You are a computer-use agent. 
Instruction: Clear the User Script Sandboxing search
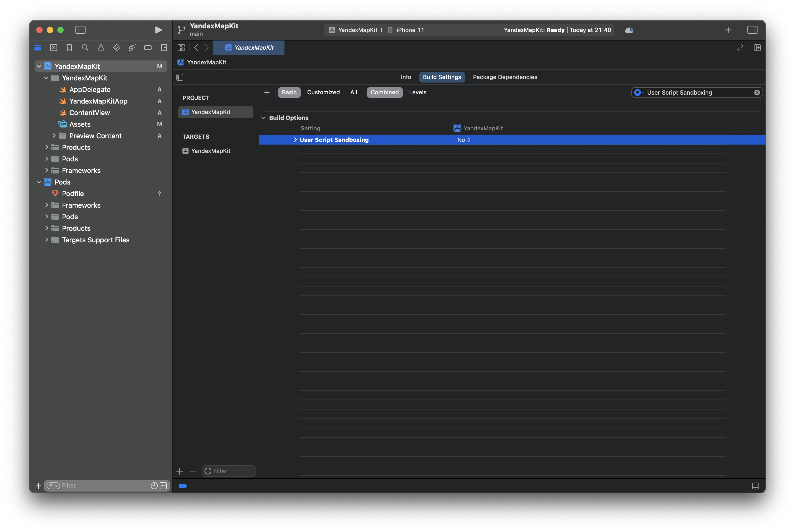coord(757,93)
